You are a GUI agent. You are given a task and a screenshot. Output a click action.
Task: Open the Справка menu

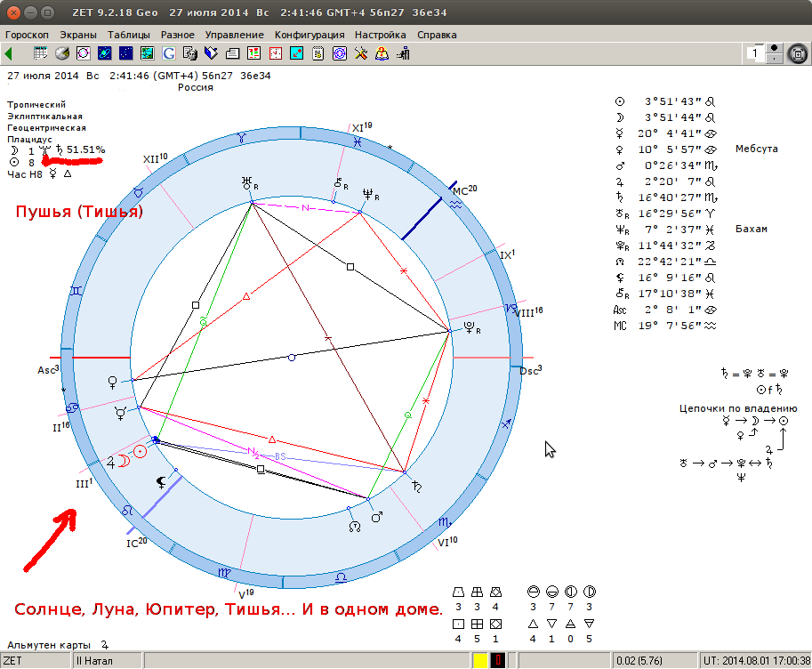pos(436,35)
